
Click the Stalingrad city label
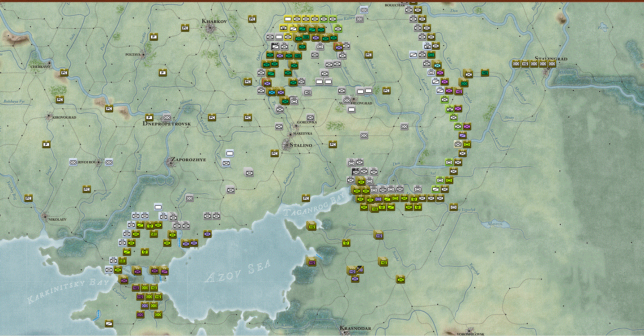[x=551, y=59]
